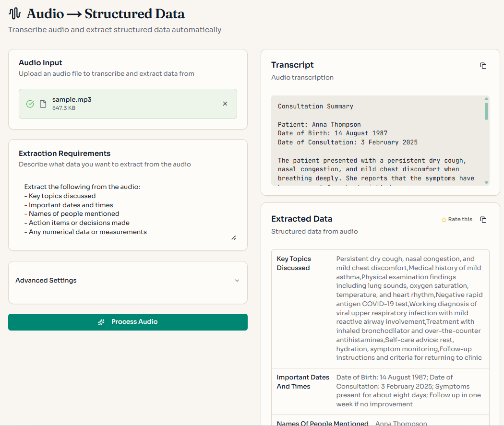Select the Names Of People Mentioned row
This screenshot has width=504, height=426.
click(380, 422)
